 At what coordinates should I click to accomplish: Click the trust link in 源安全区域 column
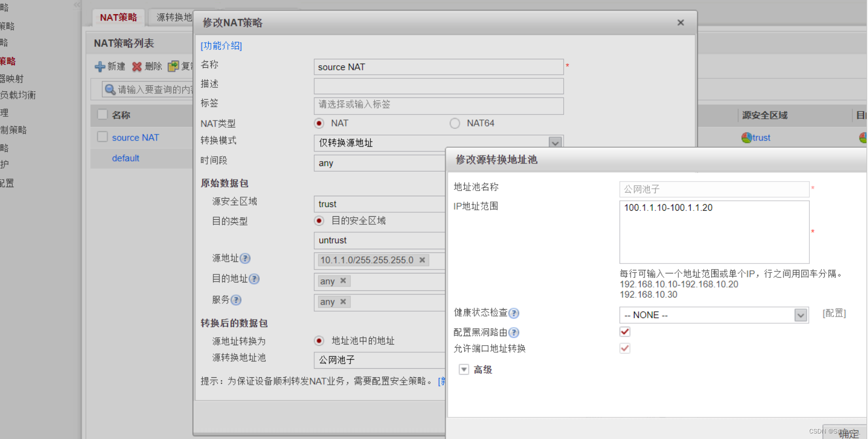(762, 137)
